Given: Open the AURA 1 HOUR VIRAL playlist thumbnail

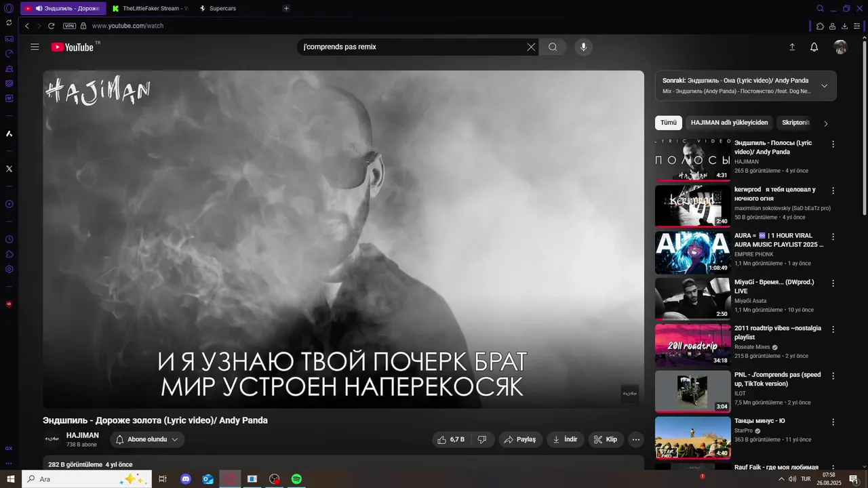Looking at the screenshot, I should click(692, 253).
